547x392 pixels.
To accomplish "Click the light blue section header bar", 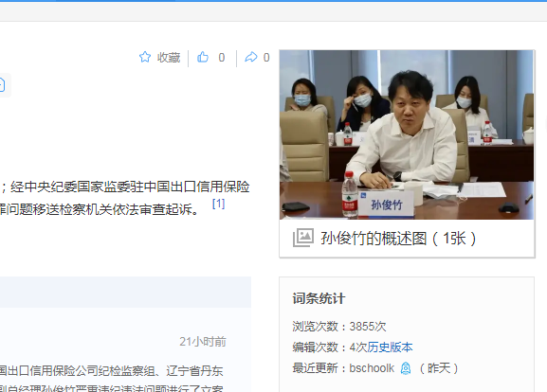I will pos(125,292).
